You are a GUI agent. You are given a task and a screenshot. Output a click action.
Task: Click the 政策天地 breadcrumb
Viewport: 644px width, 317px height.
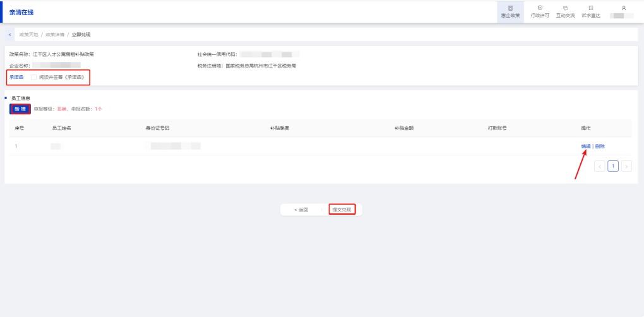coord(28,34)
